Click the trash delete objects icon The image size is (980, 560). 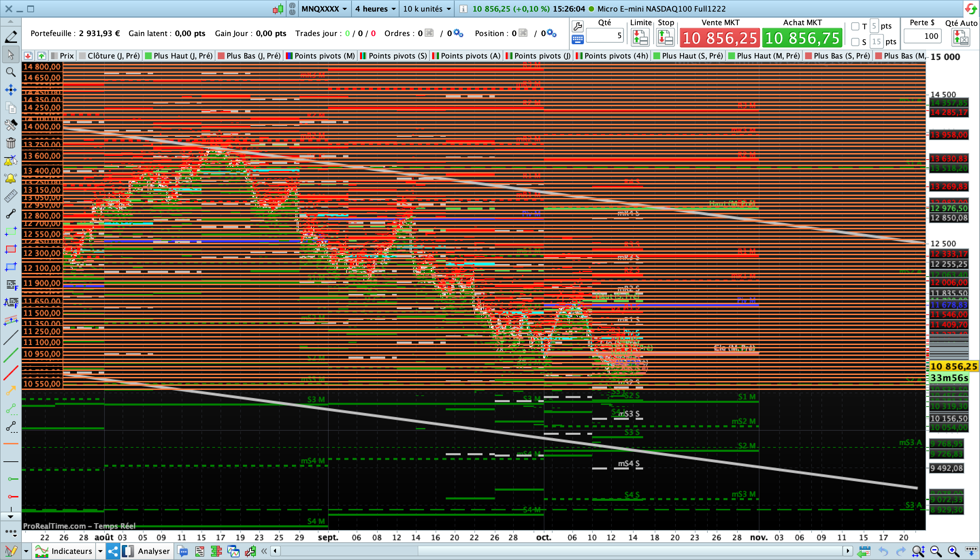pos(11,143)
